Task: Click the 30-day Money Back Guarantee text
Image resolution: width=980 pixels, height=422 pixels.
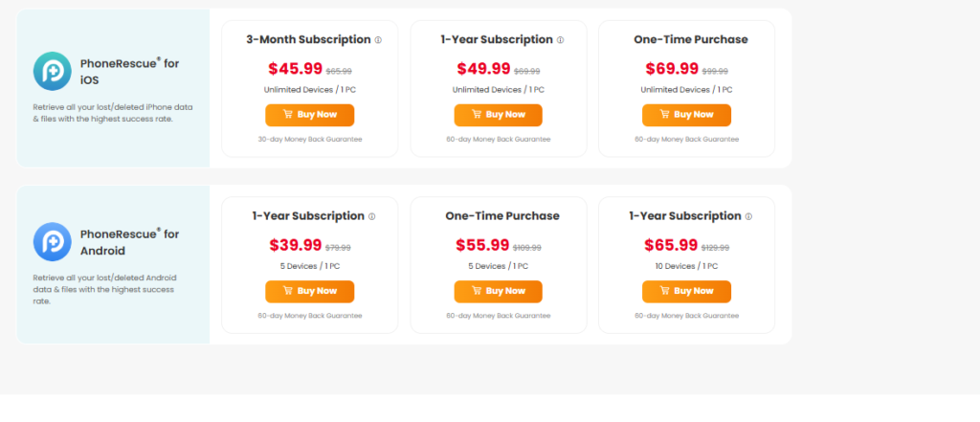Action: [x=310, y=140]
